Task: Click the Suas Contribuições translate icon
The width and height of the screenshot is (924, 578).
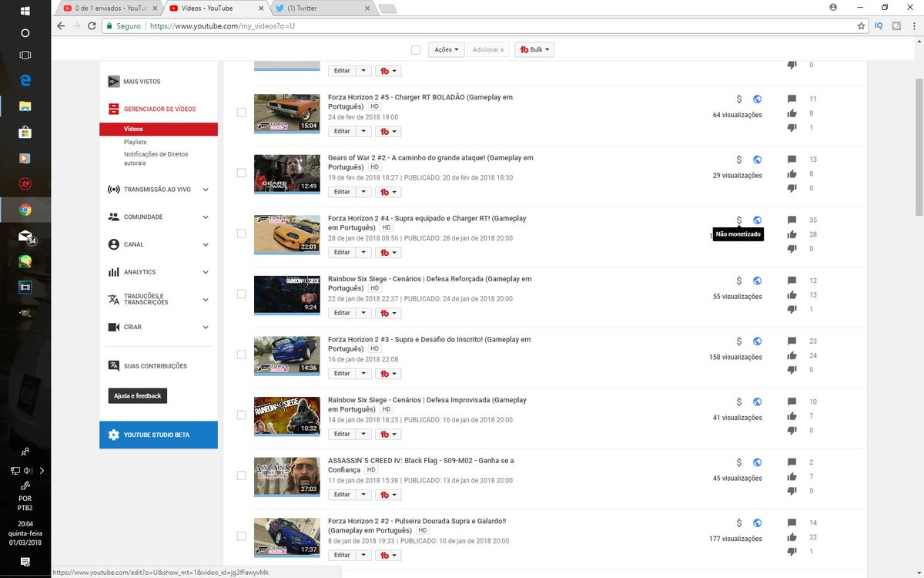Action: click(x=114, y=366)
